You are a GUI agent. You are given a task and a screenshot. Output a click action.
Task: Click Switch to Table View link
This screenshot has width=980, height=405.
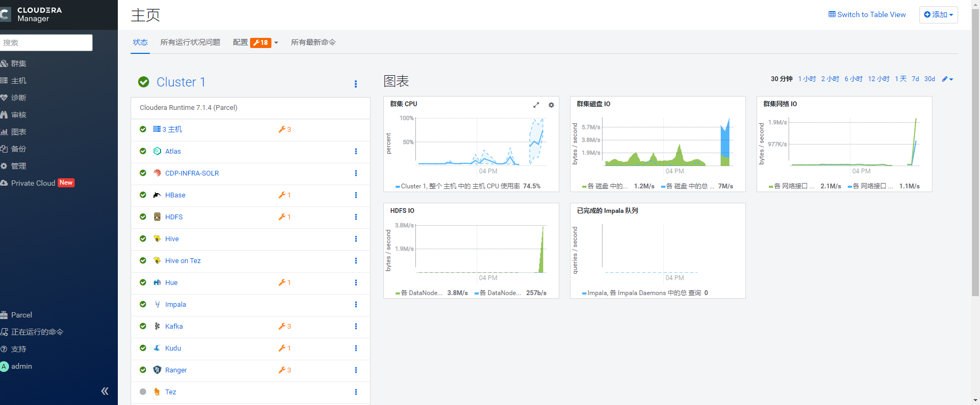pos(867,14)
